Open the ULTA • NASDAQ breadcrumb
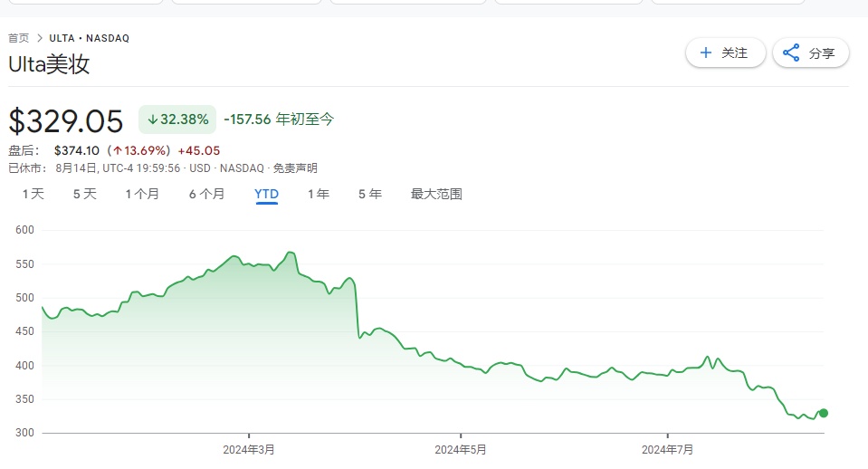This screenshot has width=868, height=469. [90, 38]
